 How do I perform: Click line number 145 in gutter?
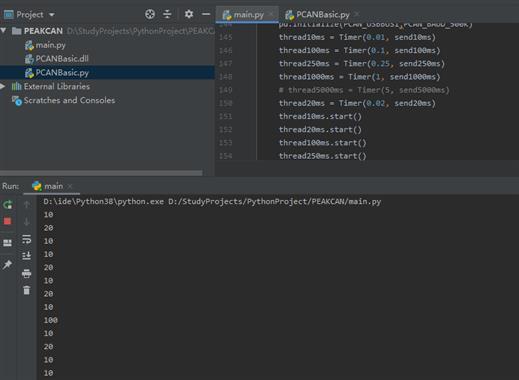(226, 37)
